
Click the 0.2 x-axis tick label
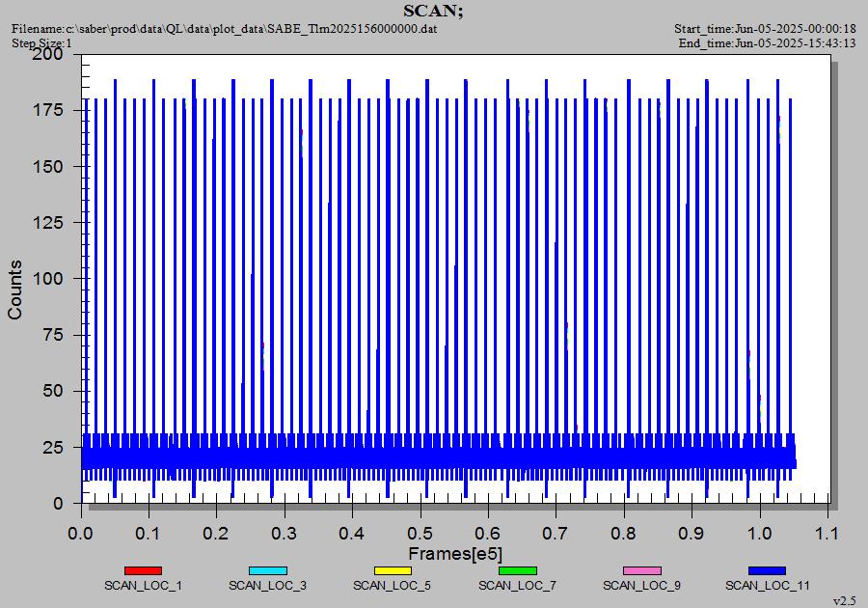click(x=216, y=534)
